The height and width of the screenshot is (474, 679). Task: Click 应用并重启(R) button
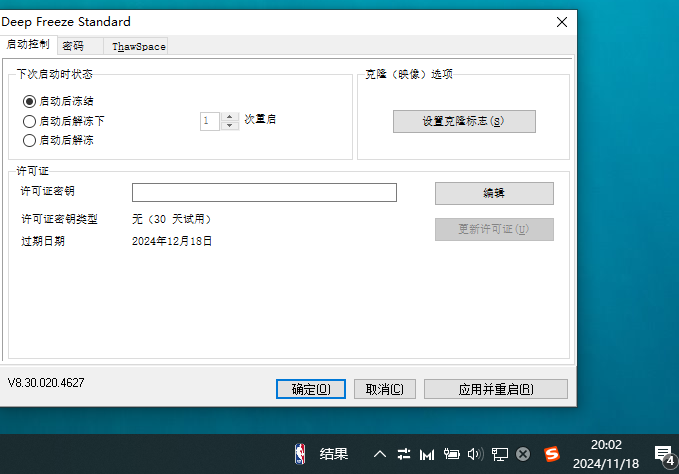pyautogui.click(x=496, y=389)
